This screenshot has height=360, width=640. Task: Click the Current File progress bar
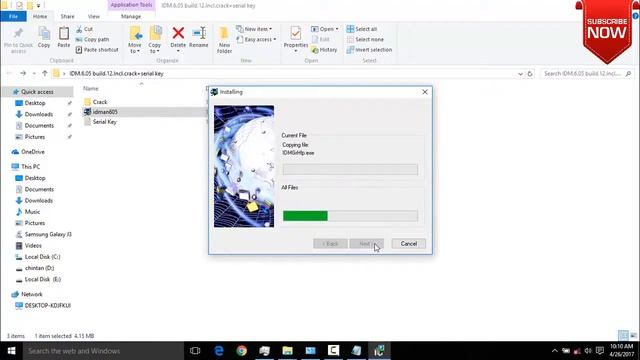click(x=350, y=169)
